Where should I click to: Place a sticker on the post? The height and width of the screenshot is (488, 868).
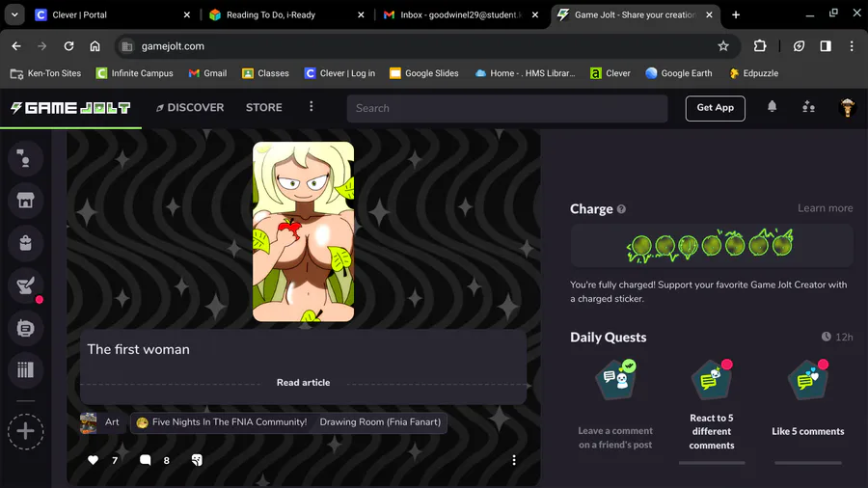point(197,460)
